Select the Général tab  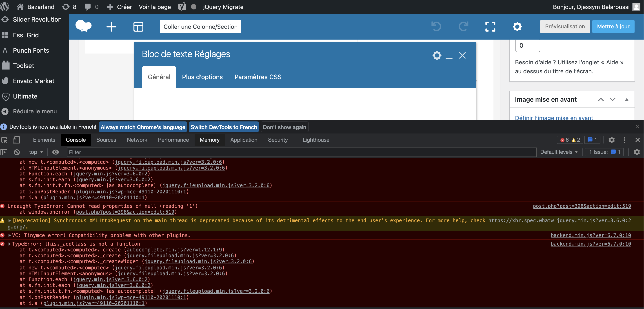159,77
